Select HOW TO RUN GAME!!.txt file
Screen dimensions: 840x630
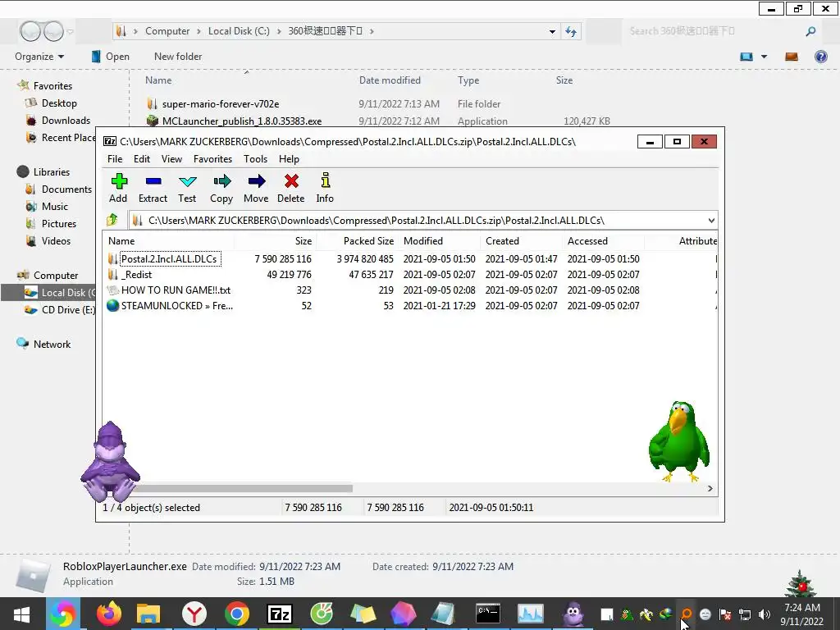[410, 290]
